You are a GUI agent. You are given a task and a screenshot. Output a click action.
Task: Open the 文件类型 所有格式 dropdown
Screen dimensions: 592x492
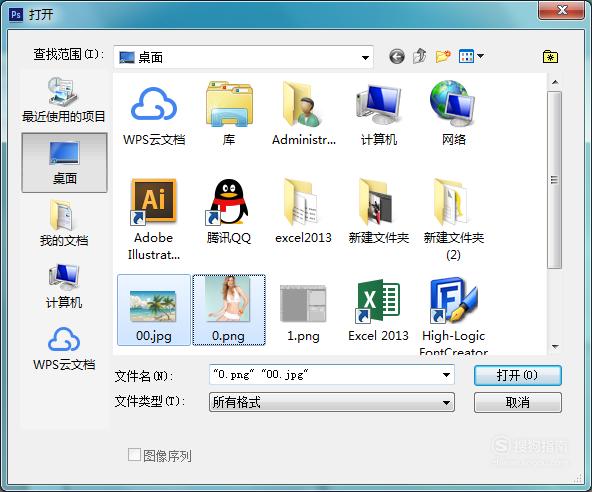coord(332,402)
